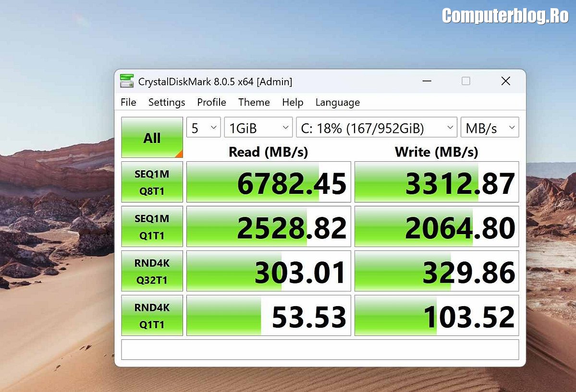
Task: Open the File menu
Action: [x=128, y=102]
